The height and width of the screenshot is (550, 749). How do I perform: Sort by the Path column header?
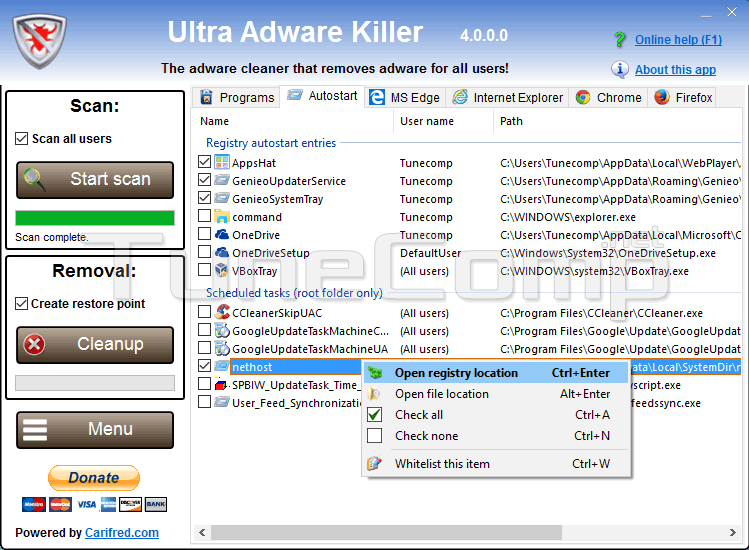[618, 121]
